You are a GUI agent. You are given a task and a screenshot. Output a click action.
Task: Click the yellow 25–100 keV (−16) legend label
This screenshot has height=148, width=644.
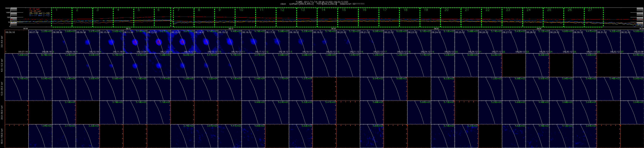(x=39, y=13)
